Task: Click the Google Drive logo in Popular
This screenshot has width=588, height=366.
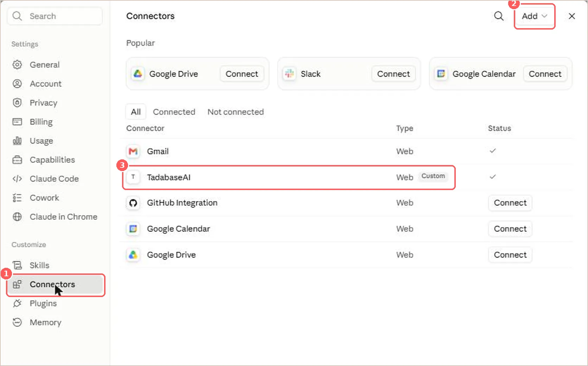Action: click(x=138, y=74)
